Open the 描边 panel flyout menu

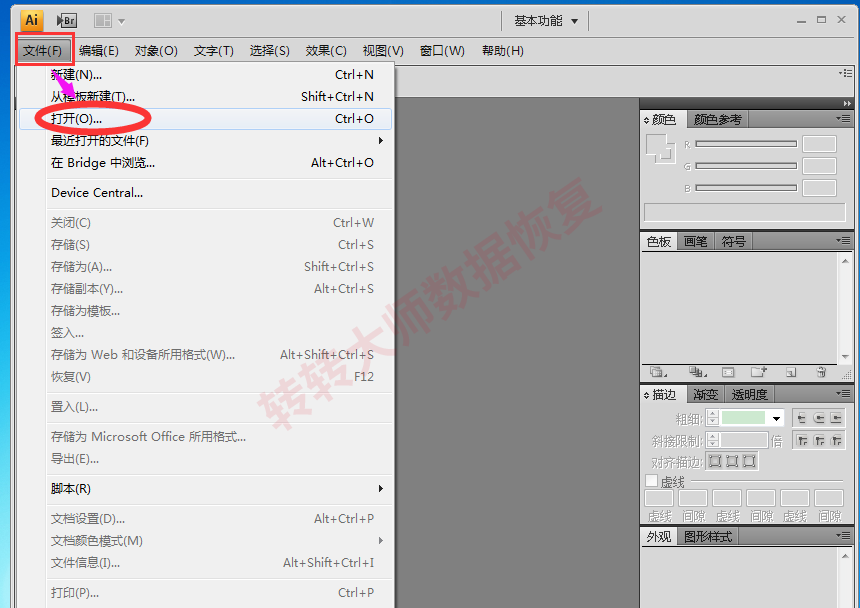843,394
